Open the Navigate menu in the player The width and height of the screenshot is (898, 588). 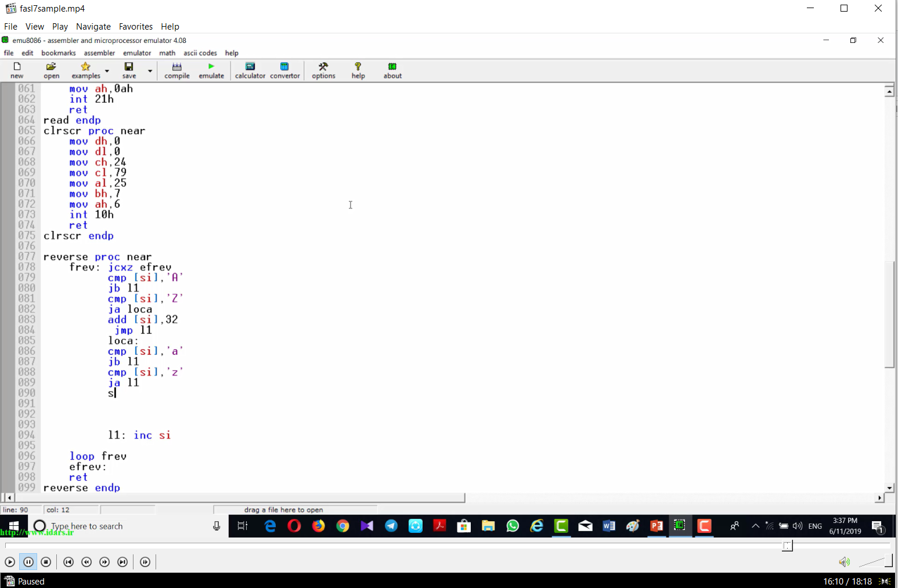point(93,27)
